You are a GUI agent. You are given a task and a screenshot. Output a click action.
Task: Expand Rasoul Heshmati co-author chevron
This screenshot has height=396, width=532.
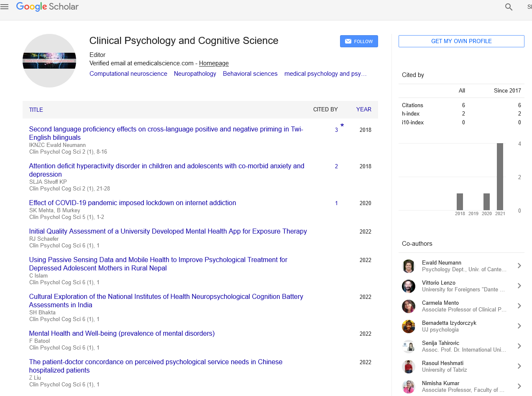(519, 366)
